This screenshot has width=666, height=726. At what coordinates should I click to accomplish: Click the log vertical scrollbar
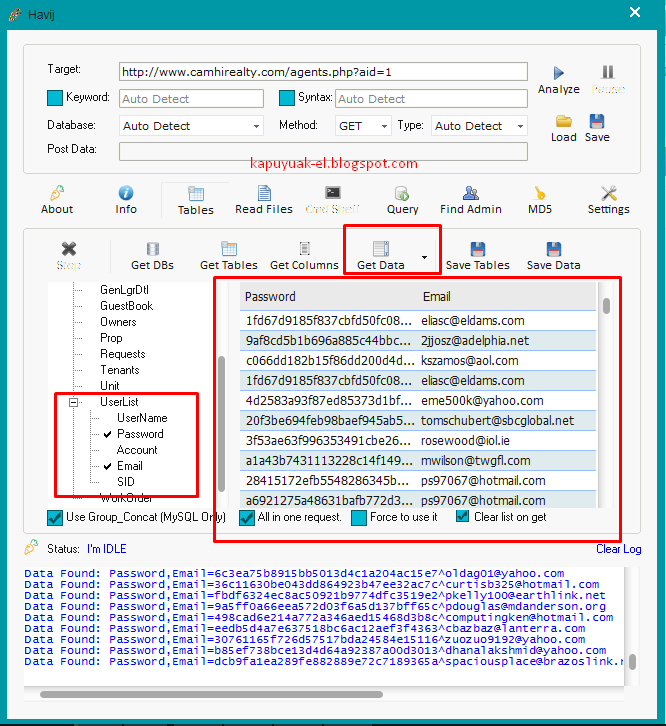[x=632, y=662]
